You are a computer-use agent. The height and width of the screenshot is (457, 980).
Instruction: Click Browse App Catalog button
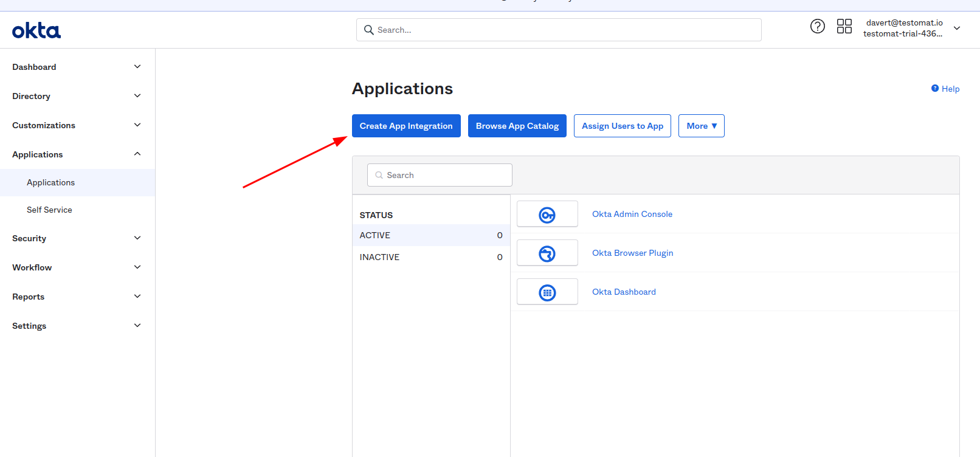(517, 126)
